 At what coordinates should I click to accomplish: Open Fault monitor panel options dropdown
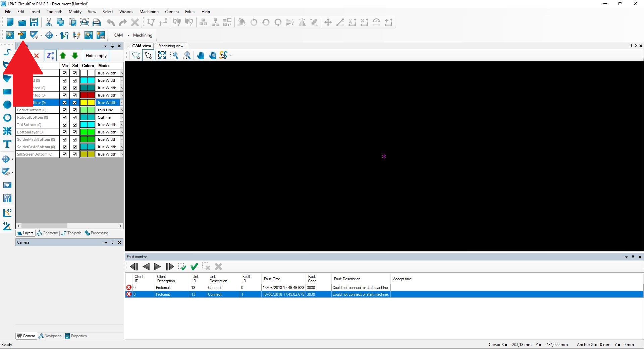point(626,257)
